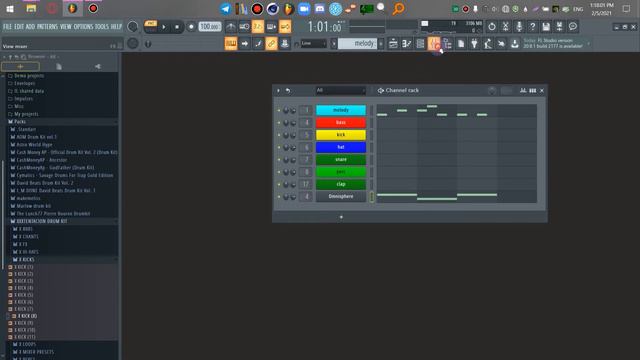Click the step edit arrow icon

click(244, 43)
